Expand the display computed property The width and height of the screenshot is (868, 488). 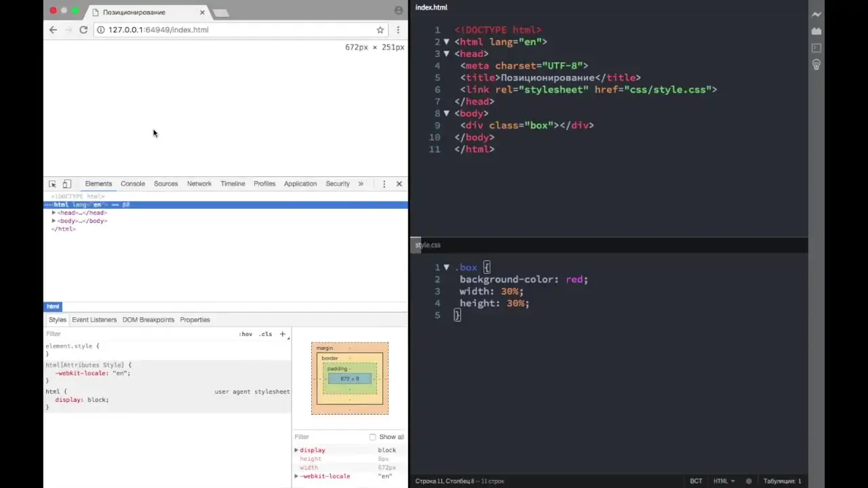click(296, 450)
